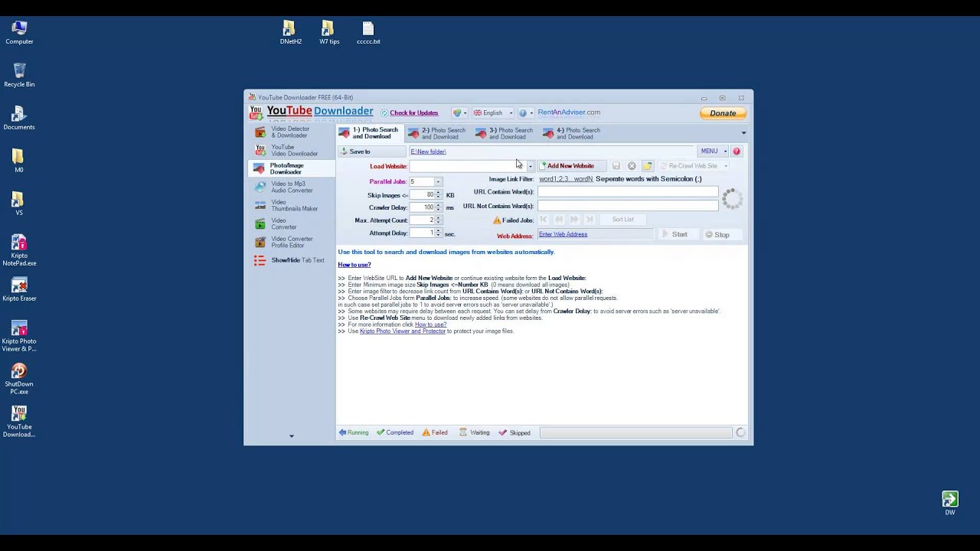Click the Load Website text field

468,166
